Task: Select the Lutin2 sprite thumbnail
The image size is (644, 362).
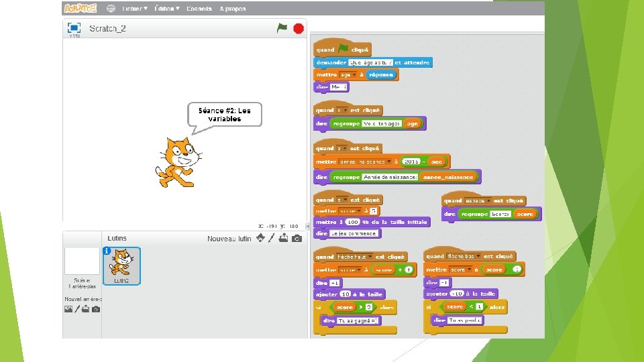Action: tap(121, 266)
